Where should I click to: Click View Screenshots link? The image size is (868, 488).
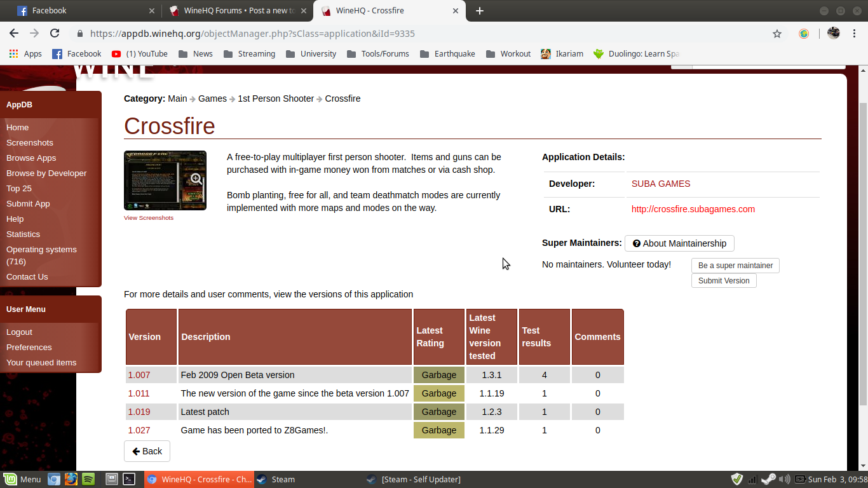(149, 218)
